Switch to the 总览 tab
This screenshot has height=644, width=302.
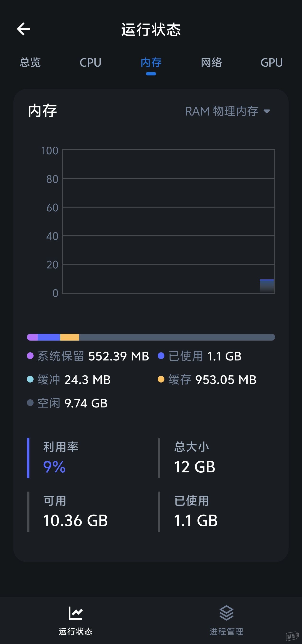point(30,63)
